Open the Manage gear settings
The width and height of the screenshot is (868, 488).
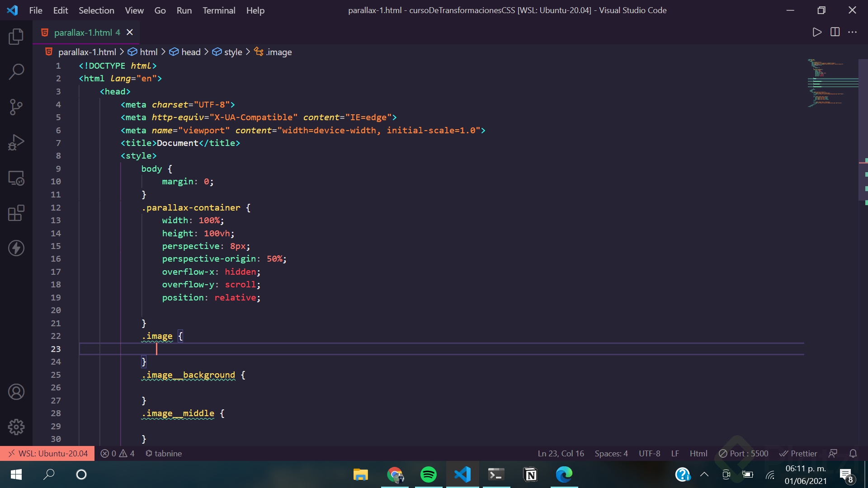[16, 427]
